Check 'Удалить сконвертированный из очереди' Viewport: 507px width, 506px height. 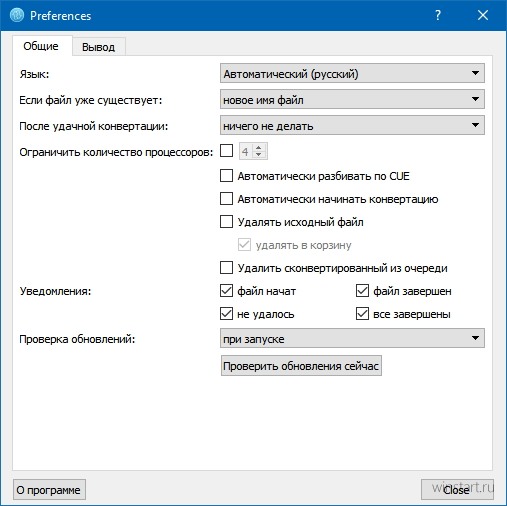226,268
